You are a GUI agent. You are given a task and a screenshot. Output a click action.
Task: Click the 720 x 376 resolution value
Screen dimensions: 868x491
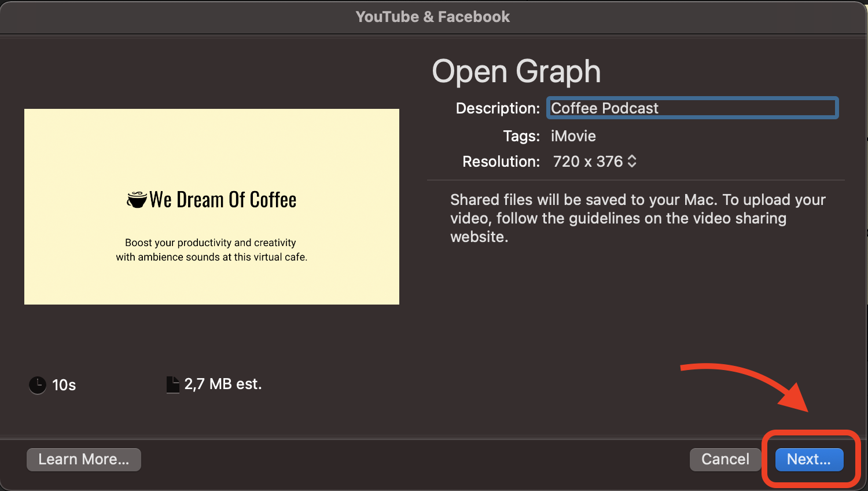pyautogui.click(x=589, y=162)
